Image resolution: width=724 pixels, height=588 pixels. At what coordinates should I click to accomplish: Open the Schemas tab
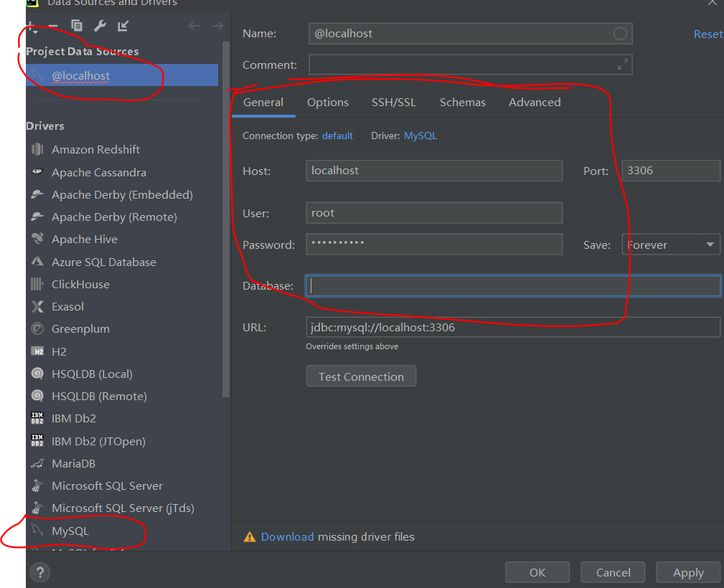pyautogui.click(x=463, y=102)
